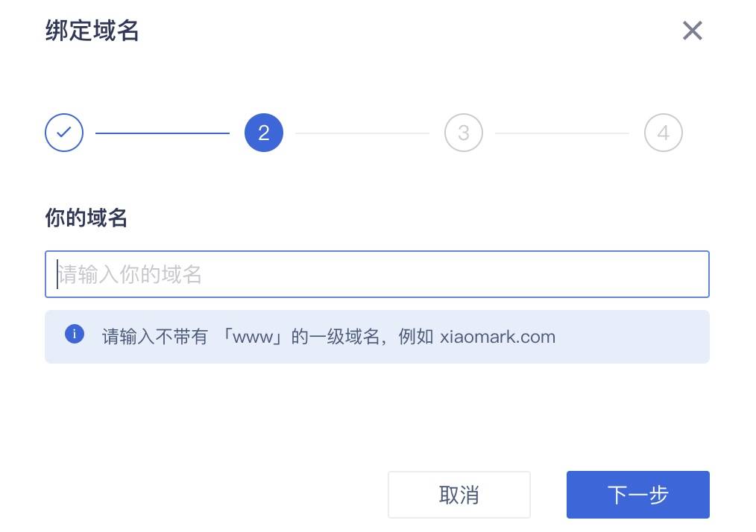756x532 pixels.
Task: Click step 3 circle in the stepper
Action: point(463,133)
